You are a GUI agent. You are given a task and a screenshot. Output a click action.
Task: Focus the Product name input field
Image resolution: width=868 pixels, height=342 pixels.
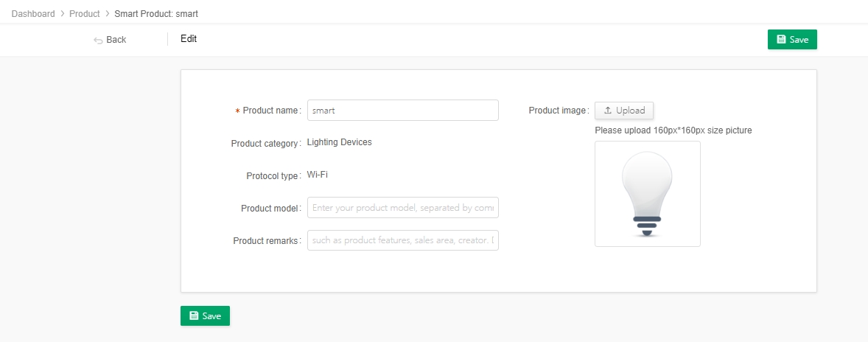pyautogui.click(x=403, y=110)
